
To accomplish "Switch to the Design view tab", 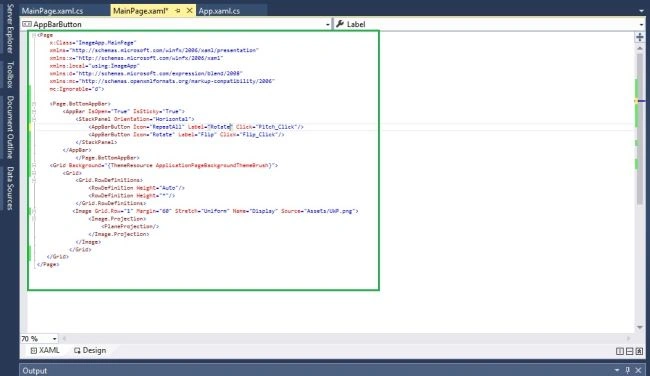I will pos(90,350).
